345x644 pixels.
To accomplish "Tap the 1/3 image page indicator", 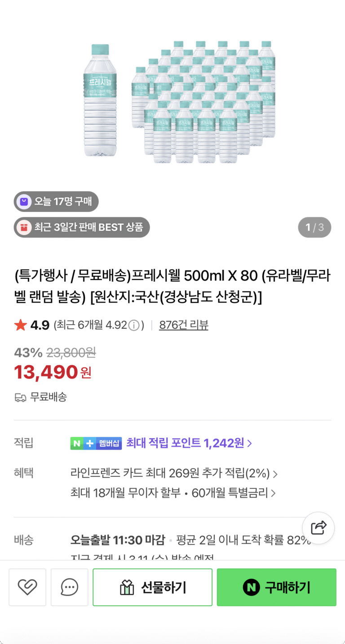I will coord(314,228).
